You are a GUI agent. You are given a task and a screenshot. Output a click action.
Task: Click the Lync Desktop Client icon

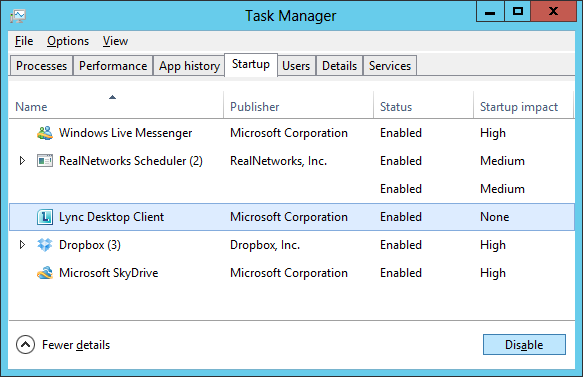[45, 217]
